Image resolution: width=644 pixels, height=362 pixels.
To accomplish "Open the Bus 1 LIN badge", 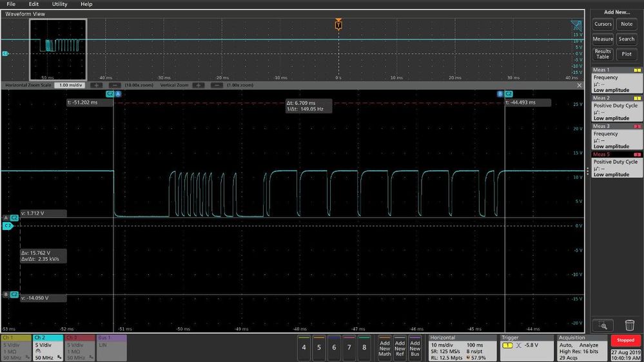I will [112, 348].
